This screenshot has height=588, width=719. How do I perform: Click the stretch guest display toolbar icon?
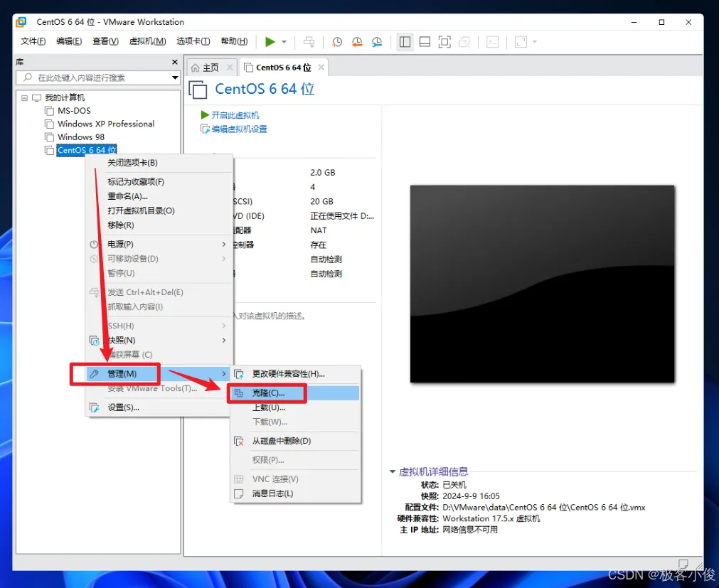click(x=521, y=42)
